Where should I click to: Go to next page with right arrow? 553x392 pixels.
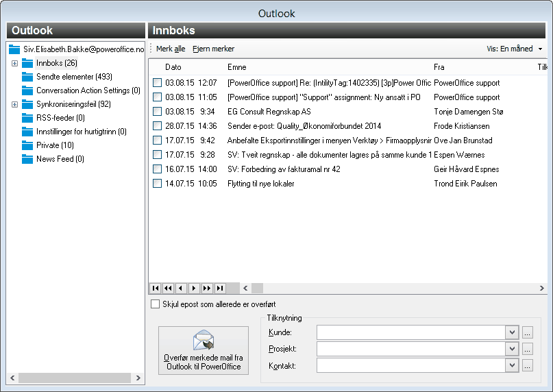point(194,289)
